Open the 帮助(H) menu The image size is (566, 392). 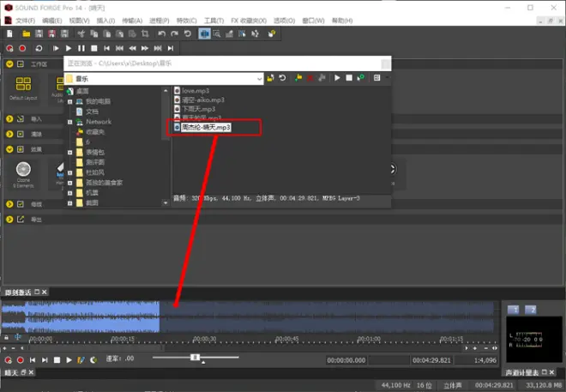click(x=342, y=21)
